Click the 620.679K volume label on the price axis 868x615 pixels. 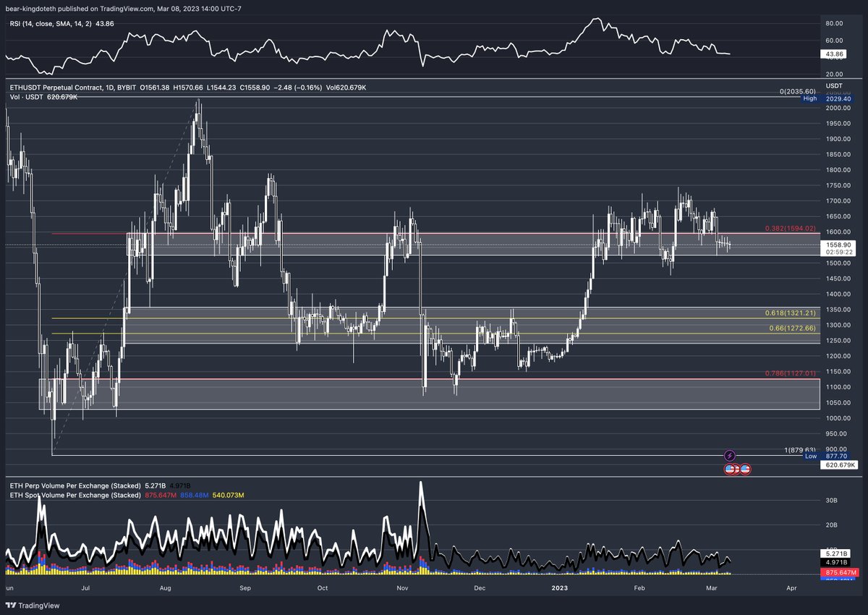click(841, 465)
